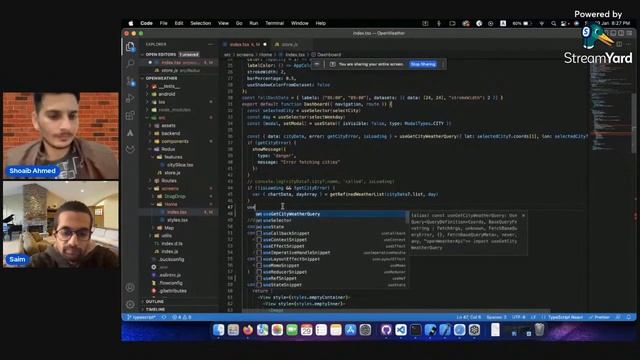This screenshot has width=640, height=360.
Task: Expand the ios folder
Action: click(x=162, y=102)
